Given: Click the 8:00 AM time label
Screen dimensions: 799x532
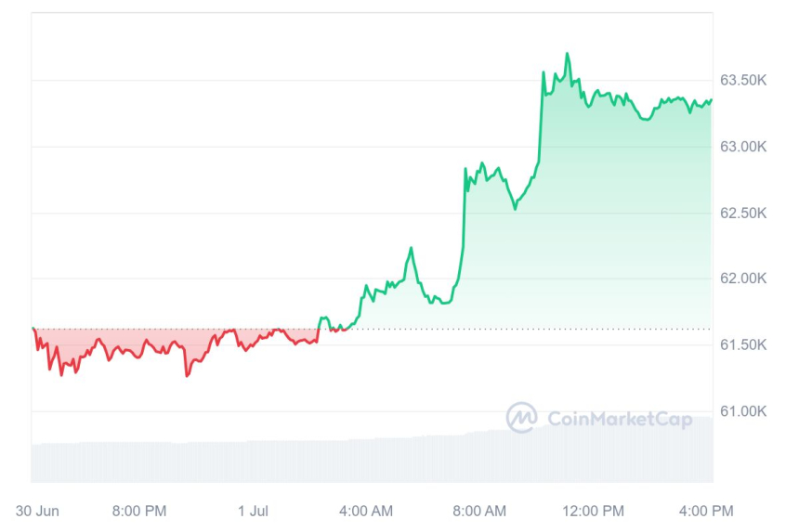Looking at the screenshot, I should 480,510.
